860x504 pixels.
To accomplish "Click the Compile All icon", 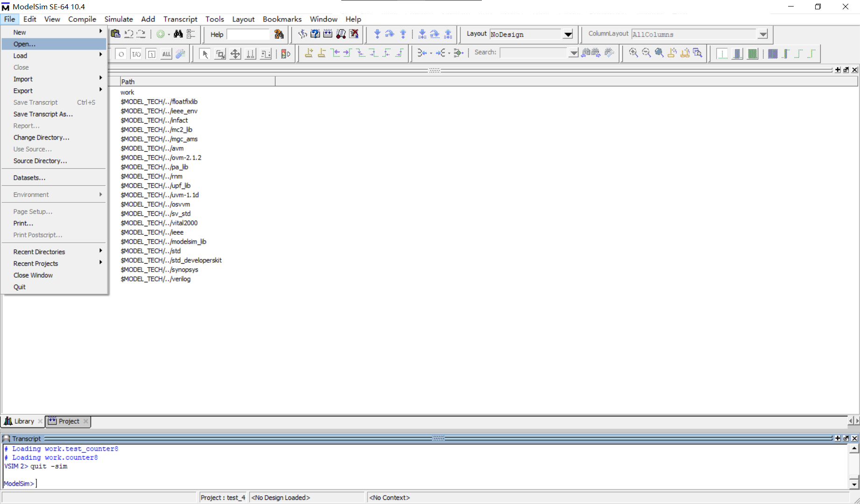I will 328,34.
